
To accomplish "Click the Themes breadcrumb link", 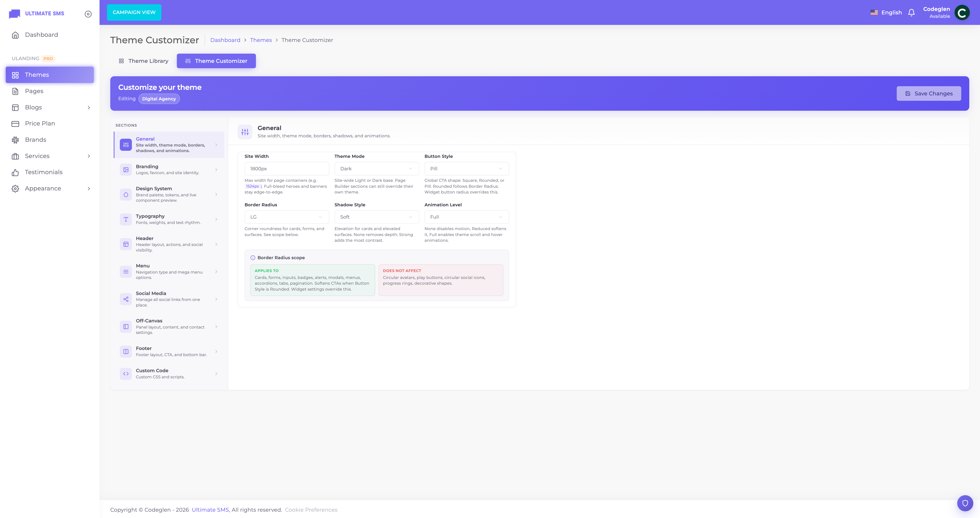I will (261, 40).
